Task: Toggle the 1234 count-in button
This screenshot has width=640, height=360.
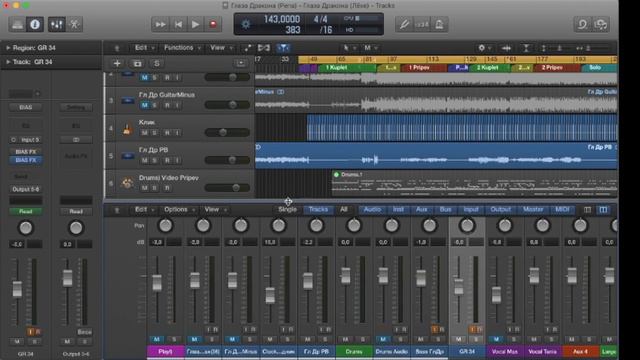Action: coord(422,24)
